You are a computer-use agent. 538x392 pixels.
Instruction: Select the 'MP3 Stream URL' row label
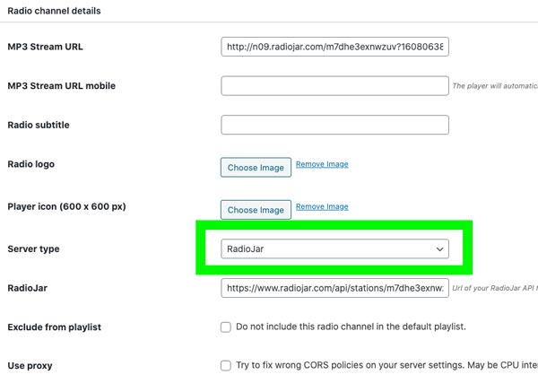click(x=45, y=47)
